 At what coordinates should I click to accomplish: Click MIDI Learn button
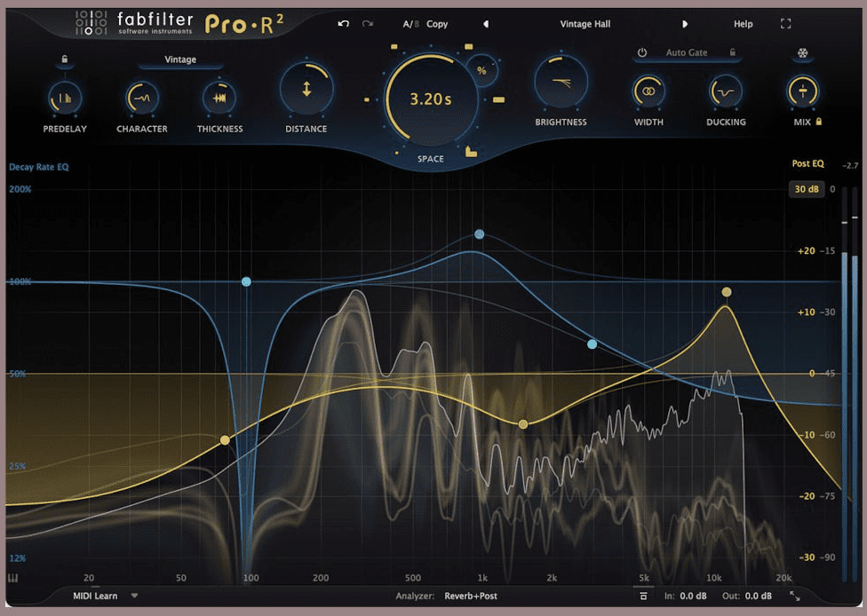95,596
